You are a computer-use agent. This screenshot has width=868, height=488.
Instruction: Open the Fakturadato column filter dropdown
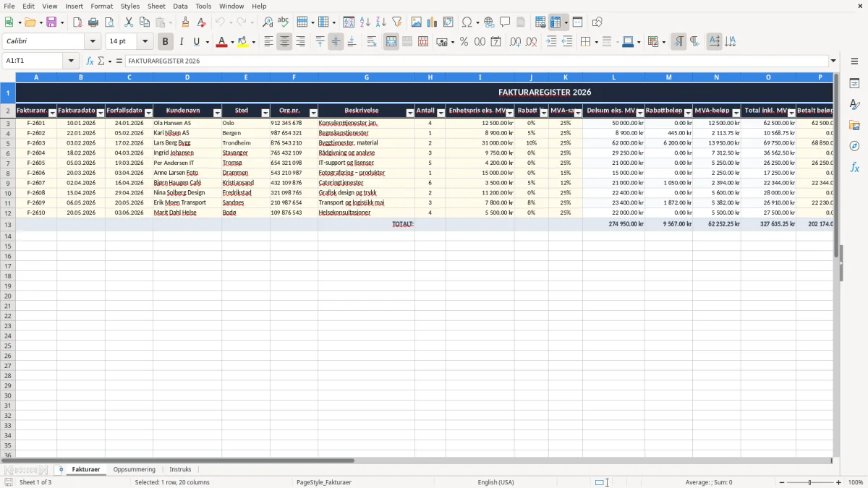click(101, 112)
